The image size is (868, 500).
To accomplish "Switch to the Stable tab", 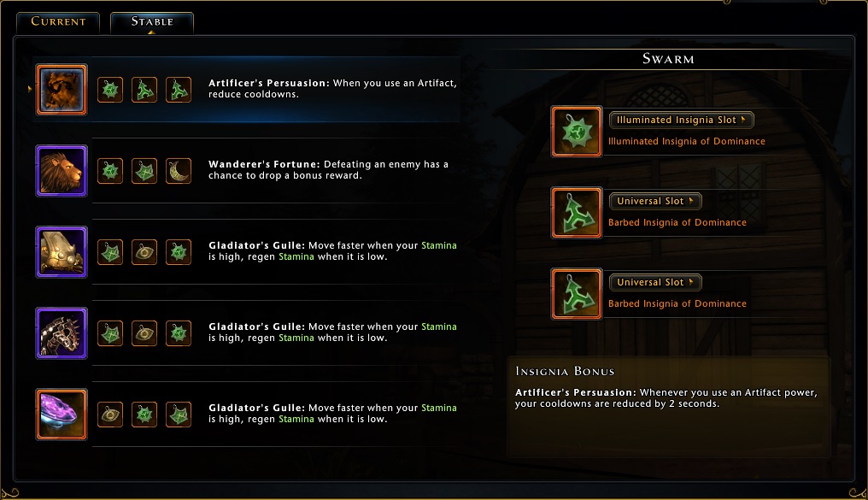I will click(x=152, y=22).
